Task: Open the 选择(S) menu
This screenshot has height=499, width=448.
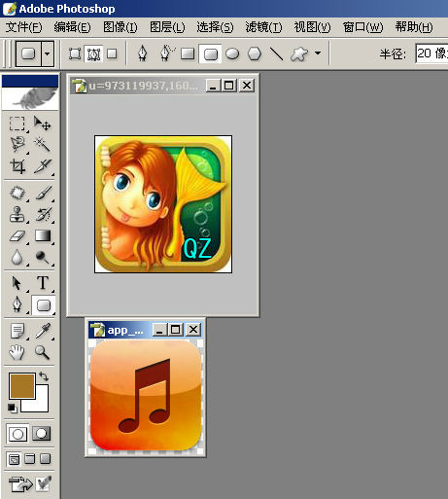Action: coord(215,27)
